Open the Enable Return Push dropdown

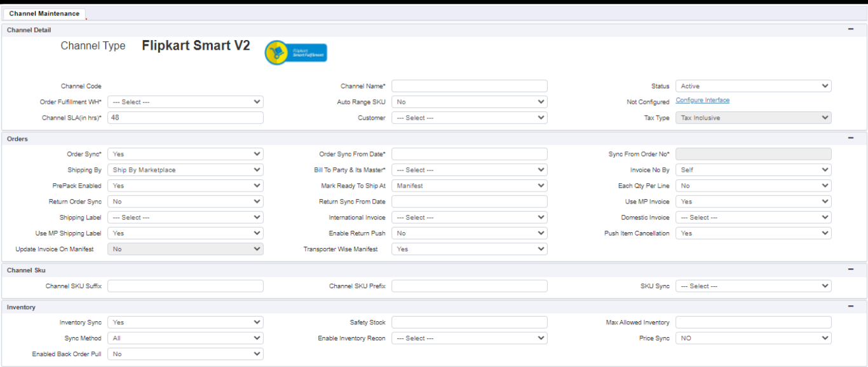[x=469, y=233]
